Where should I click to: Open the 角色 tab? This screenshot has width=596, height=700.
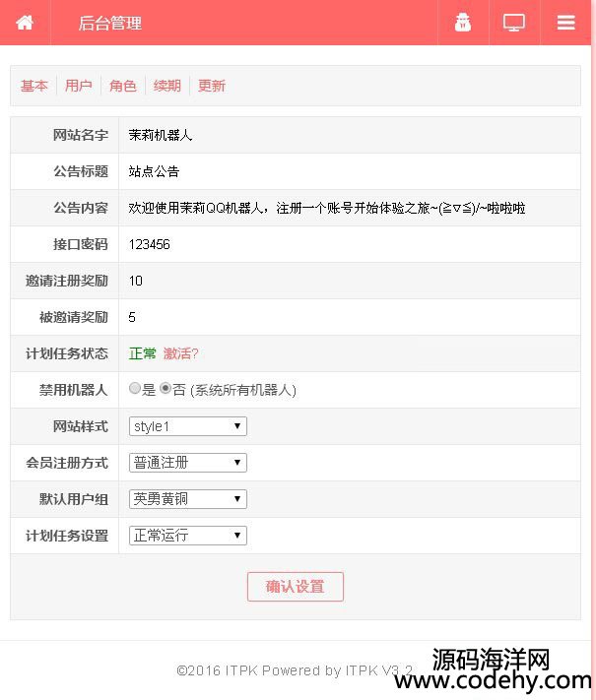(123, 86)
